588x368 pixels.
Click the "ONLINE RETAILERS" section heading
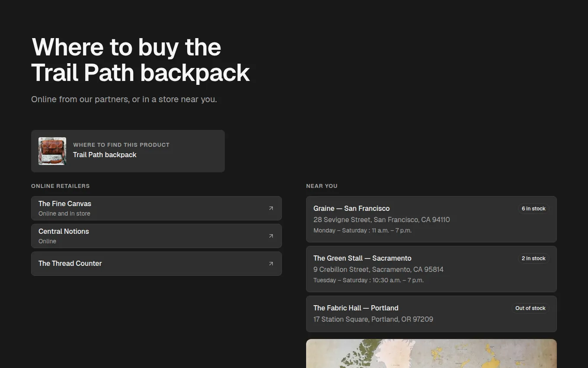[x=61, y=186]
